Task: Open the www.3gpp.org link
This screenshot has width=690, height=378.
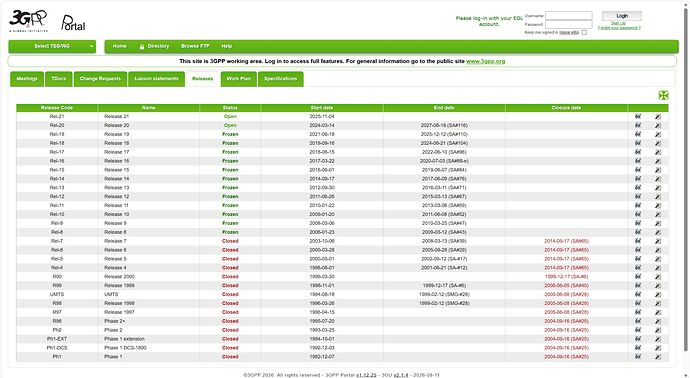Action: point(485,61)
